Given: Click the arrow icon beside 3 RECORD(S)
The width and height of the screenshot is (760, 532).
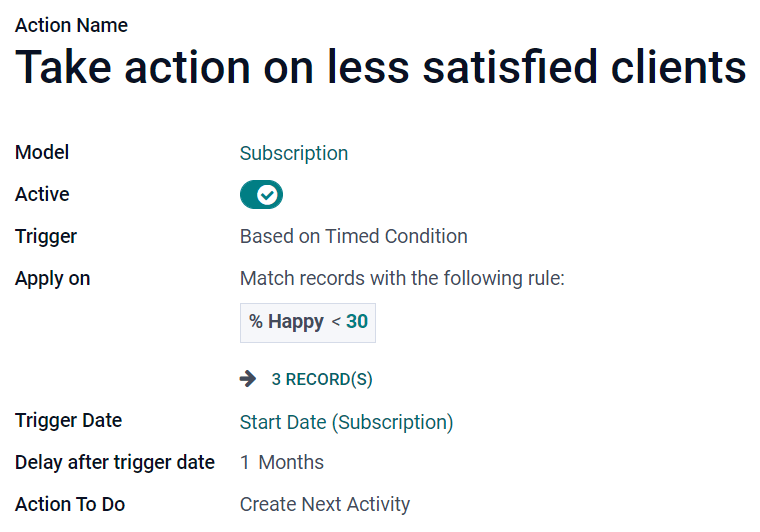Looking at the screenshot, I should point(248,379).
